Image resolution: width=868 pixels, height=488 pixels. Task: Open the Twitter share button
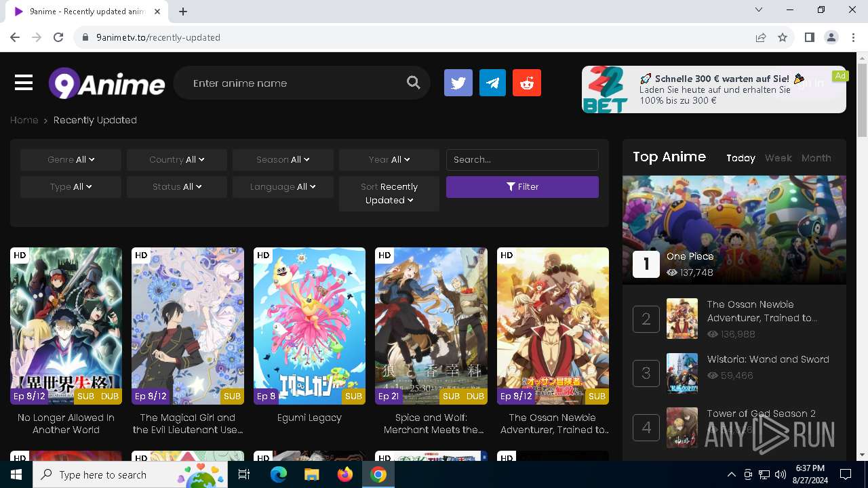[458, 83]
